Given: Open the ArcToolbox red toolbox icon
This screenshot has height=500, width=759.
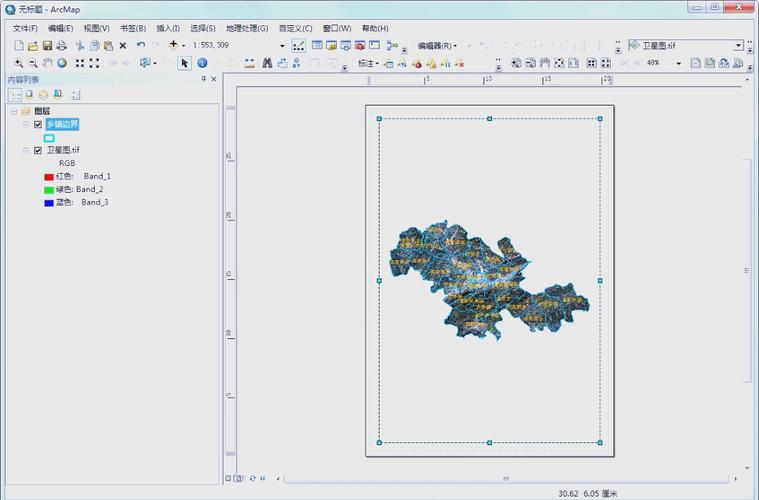Looking at the screenshot, I should pos(360,45).
